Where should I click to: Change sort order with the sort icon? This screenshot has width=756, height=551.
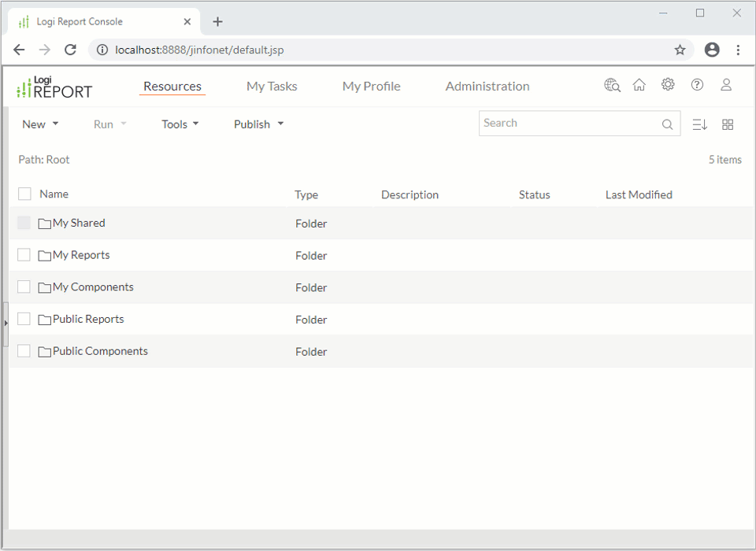pos(699,124)
